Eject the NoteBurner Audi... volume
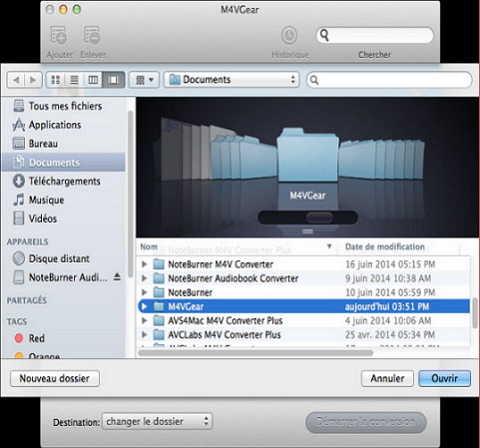 [x=117, y=277]
